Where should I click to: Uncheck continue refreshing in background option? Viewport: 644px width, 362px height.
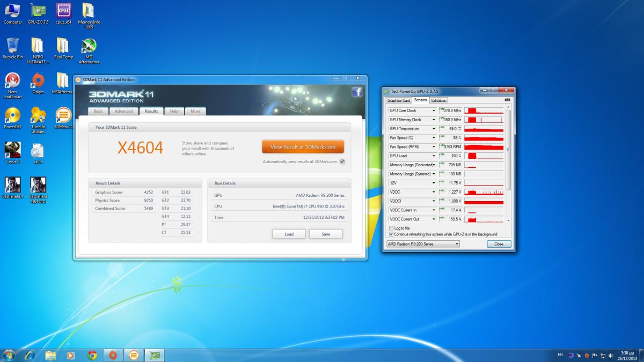(391, 234)
